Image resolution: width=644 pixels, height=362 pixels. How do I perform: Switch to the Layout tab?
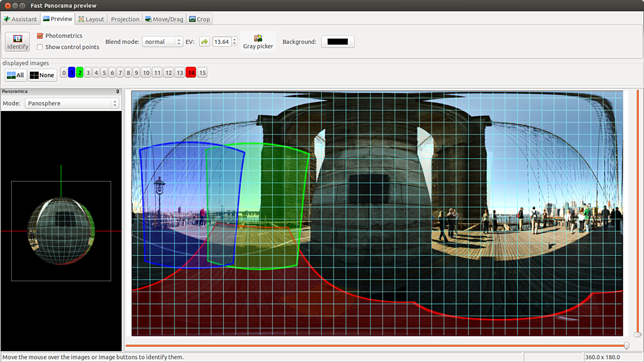(x=91, y=19)
